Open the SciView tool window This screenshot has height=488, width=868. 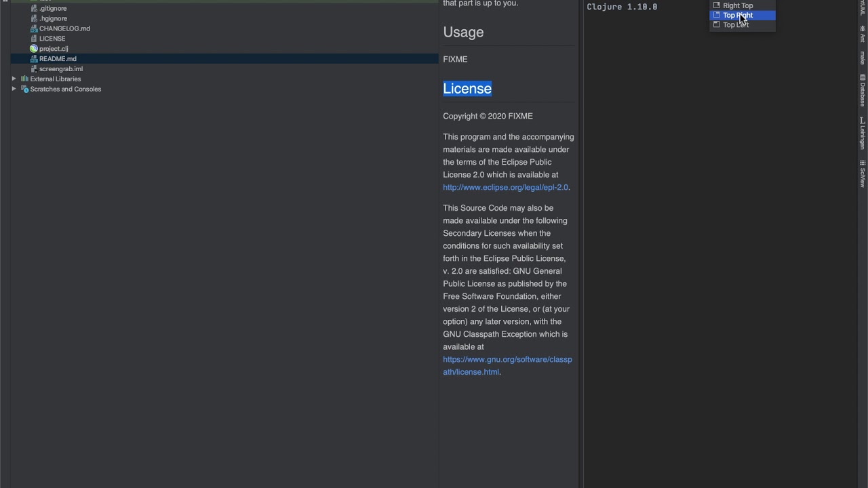point(863,174)
